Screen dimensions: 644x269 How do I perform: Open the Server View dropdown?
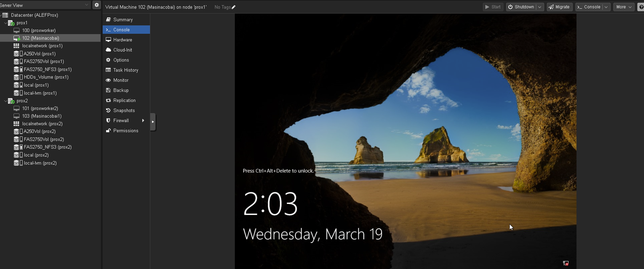[87, 5]
